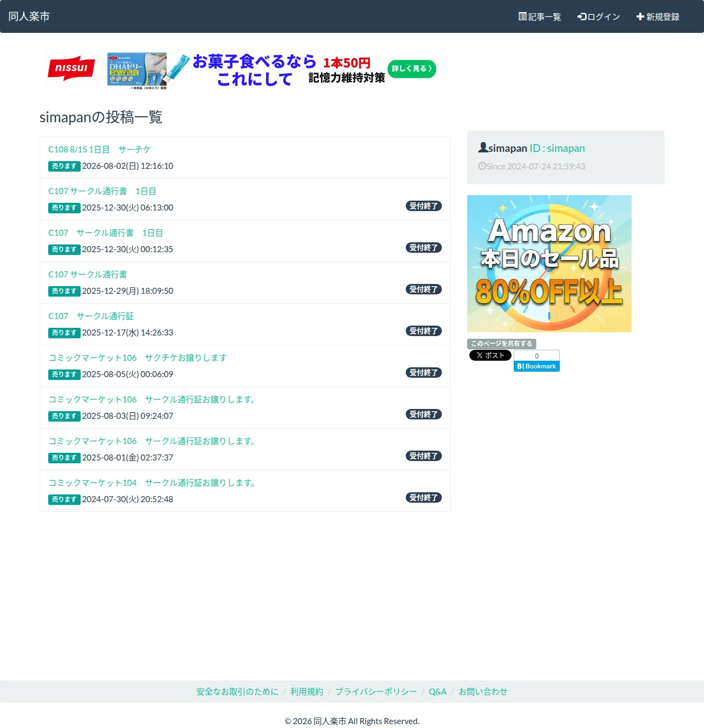This screenshot has width=704, height=728.
Task: Open 新規登録 sign-up link
Action: point(657,16)
